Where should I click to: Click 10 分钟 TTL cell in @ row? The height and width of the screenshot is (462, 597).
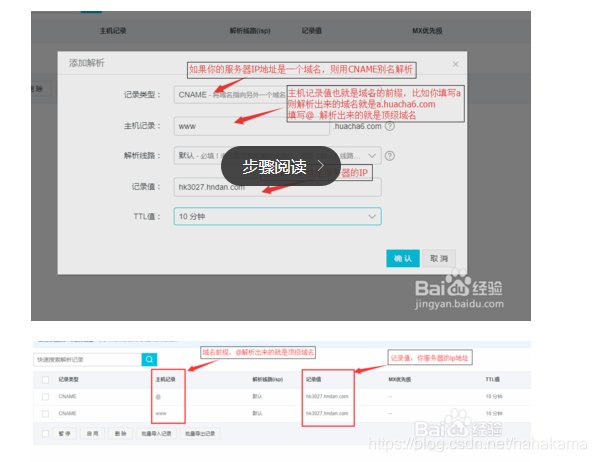494,396
